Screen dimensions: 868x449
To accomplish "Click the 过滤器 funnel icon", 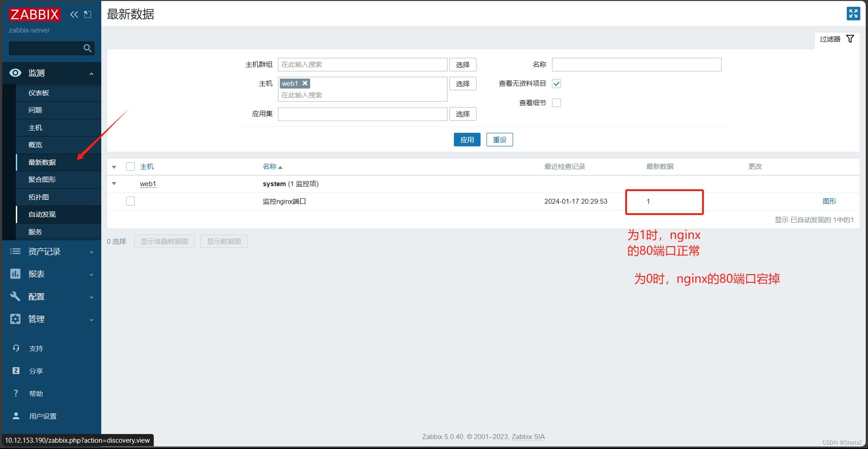I will coord(850,39).
